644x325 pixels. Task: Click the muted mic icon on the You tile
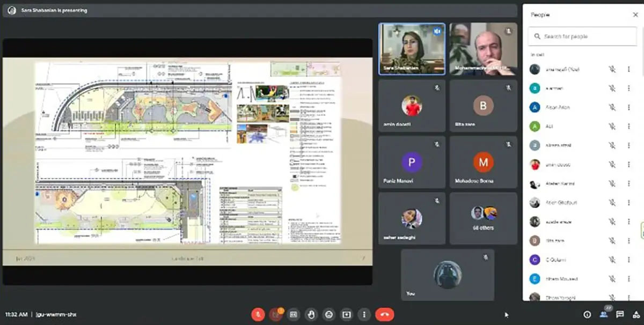tap(485, 257)
